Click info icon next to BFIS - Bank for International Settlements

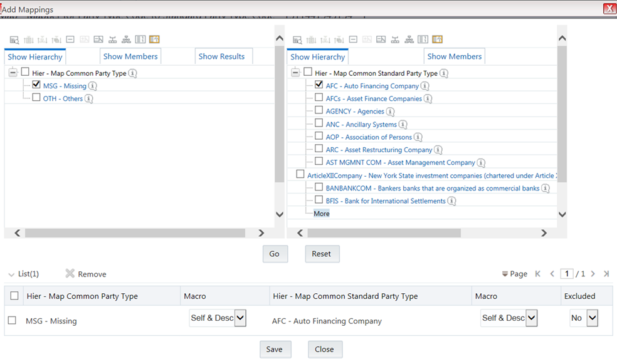tap(451, 201)
